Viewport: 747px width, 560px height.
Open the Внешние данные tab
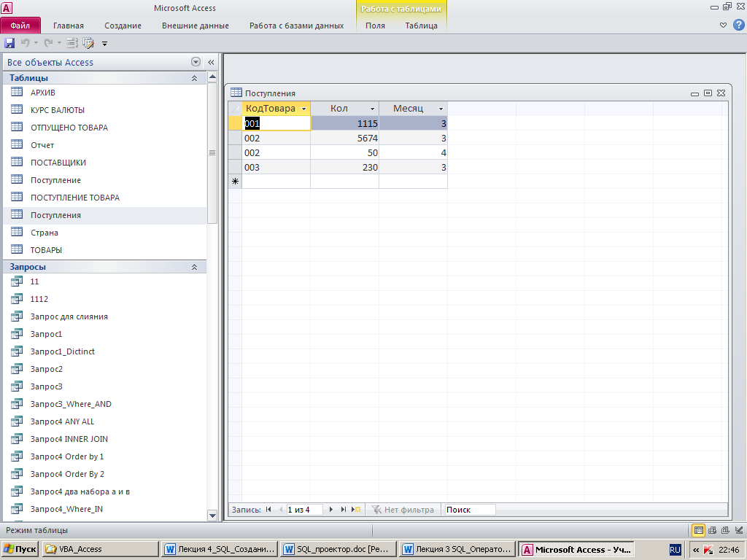196,26
